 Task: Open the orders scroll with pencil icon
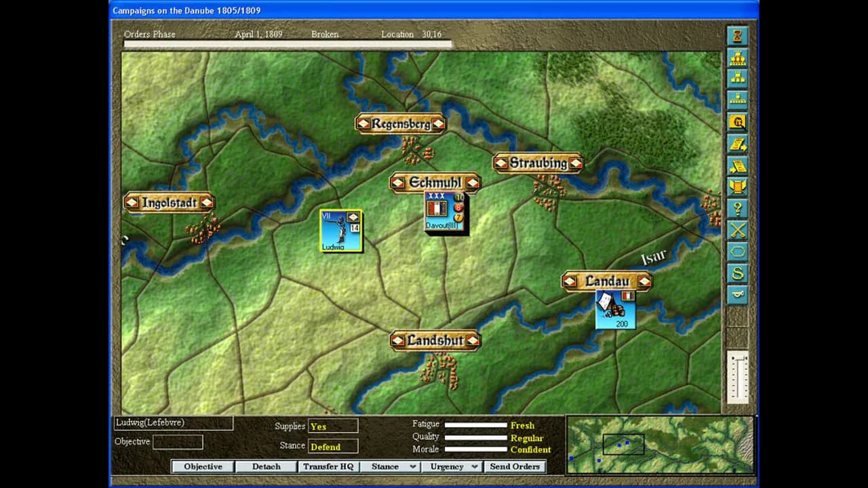(x=737, y=144)
